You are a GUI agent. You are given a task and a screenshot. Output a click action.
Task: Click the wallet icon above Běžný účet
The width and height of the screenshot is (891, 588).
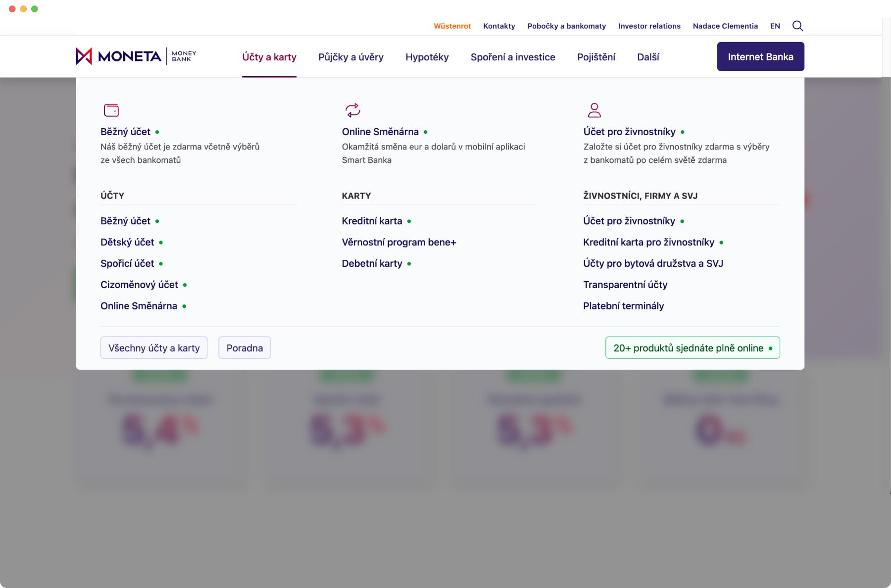(111, 110)
